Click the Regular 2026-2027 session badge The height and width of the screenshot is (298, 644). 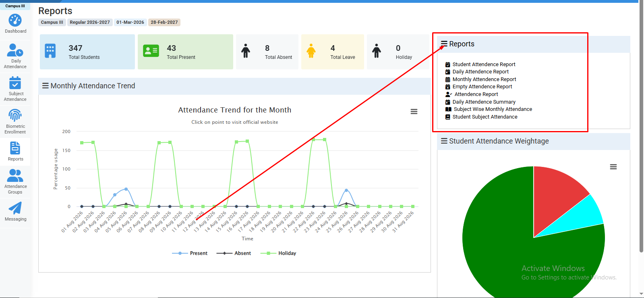point(90,23)
